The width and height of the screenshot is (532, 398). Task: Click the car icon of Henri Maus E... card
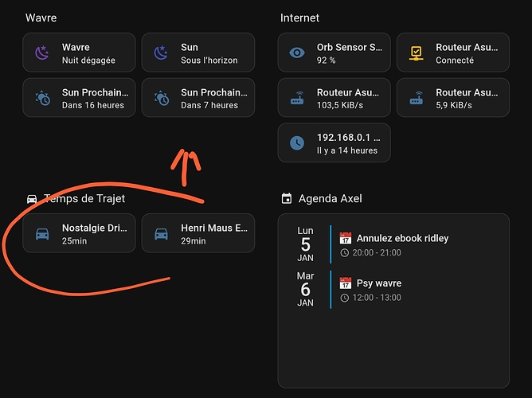coord(161,234)
